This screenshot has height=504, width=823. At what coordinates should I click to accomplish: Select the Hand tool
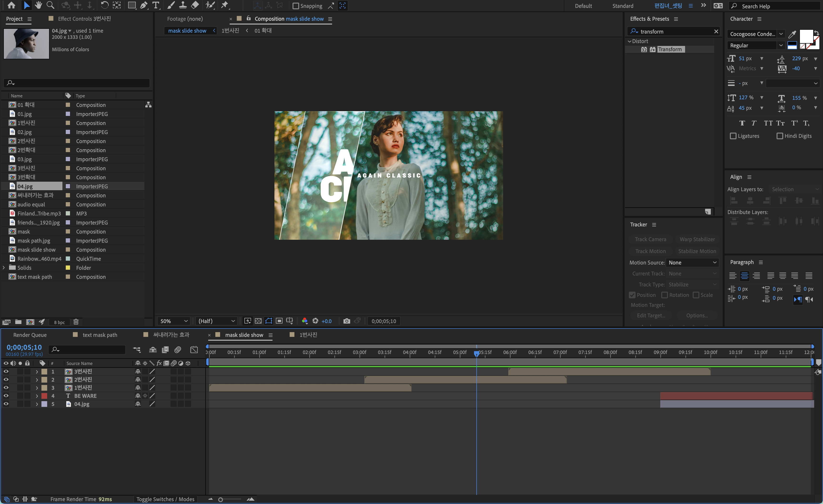38,5
